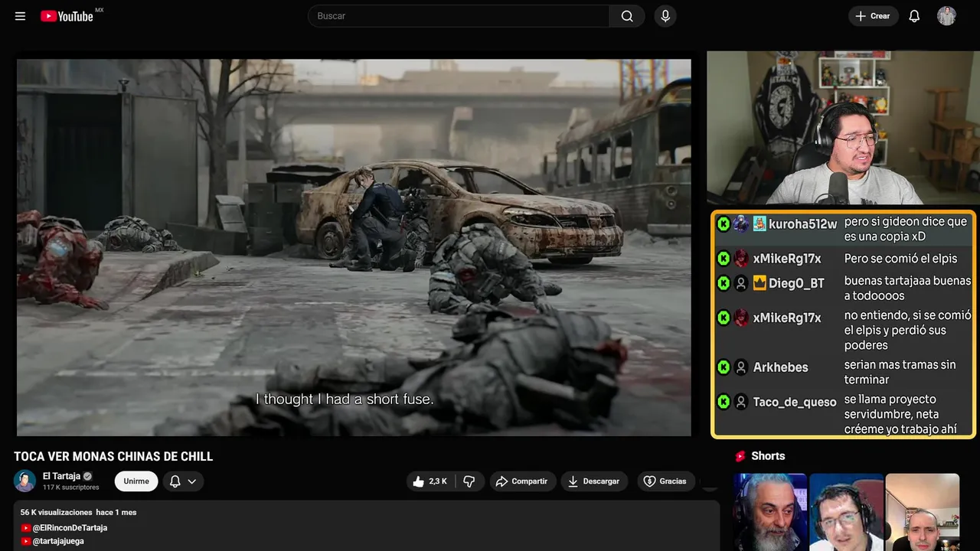This screenshot has width=980, height=551.
Task: Click the Unirme join button
Action: pos(136,481)
